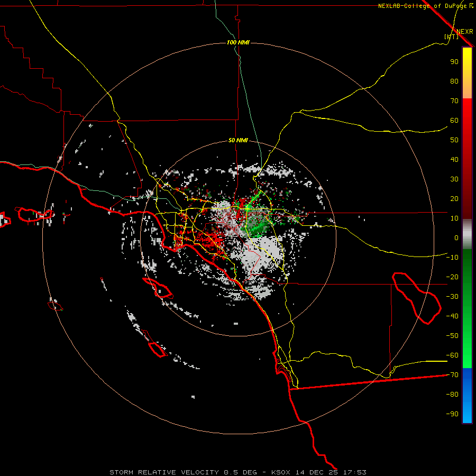Click the "100 NMI" range ring label
This screenshot has height=476, width=476.
pyautogui.click(x=238, y=42)
